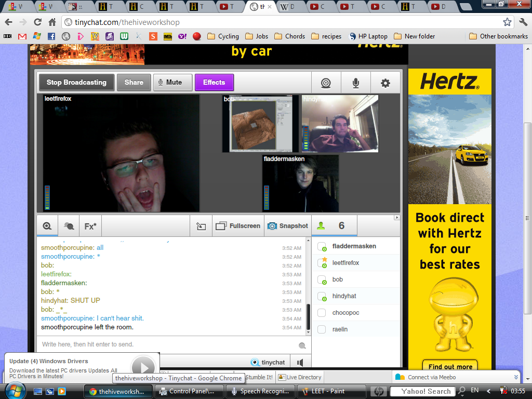This screenshot has width=532, height=399.
Task: Open the IMDb bookmark icon
Action: (168, 36)
